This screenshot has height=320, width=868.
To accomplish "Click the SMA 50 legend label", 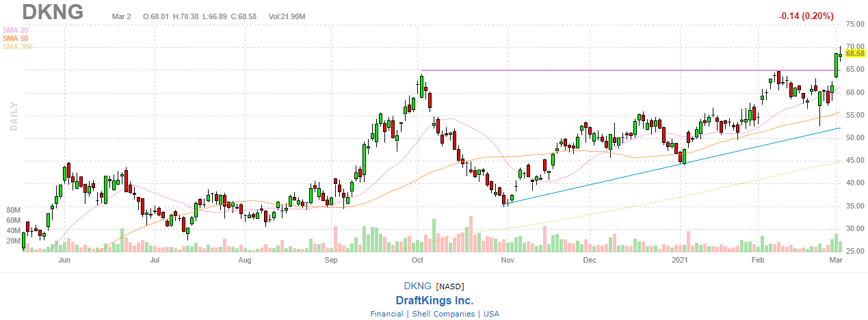I will pos(16,38).
